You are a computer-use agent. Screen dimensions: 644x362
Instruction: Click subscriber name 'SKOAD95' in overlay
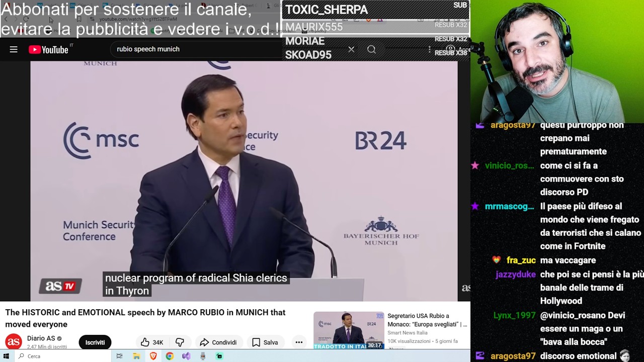[x=308, y=55]
